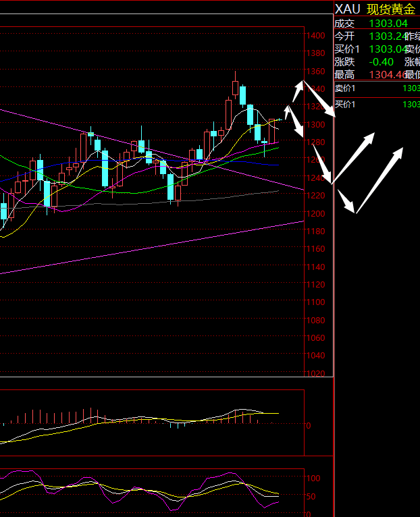Click 买价1 row below 卖价1 in order book

tap(377, 105)
